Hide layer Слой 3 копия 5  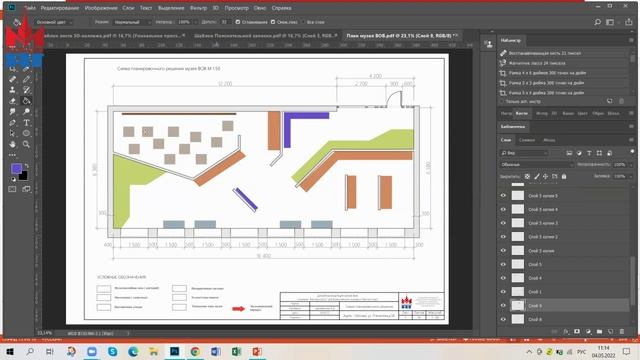coord(503,196)
